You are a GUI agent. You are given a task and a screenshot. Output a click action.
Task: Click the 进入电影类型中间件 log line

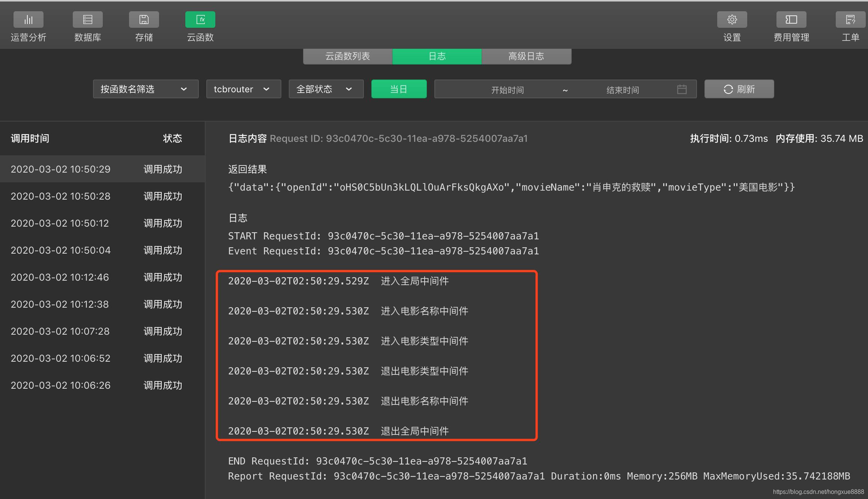coord(348,341)
